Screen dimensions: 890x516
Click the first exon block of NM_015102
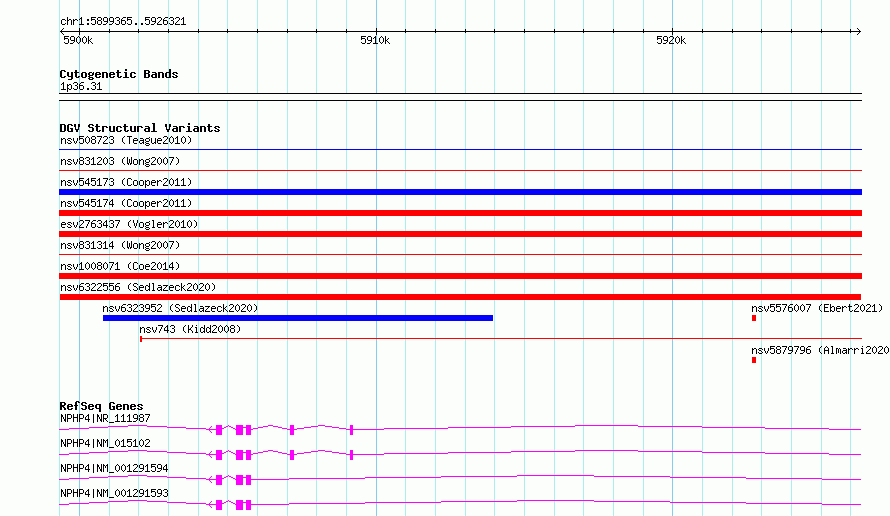(x=219, y=455)
